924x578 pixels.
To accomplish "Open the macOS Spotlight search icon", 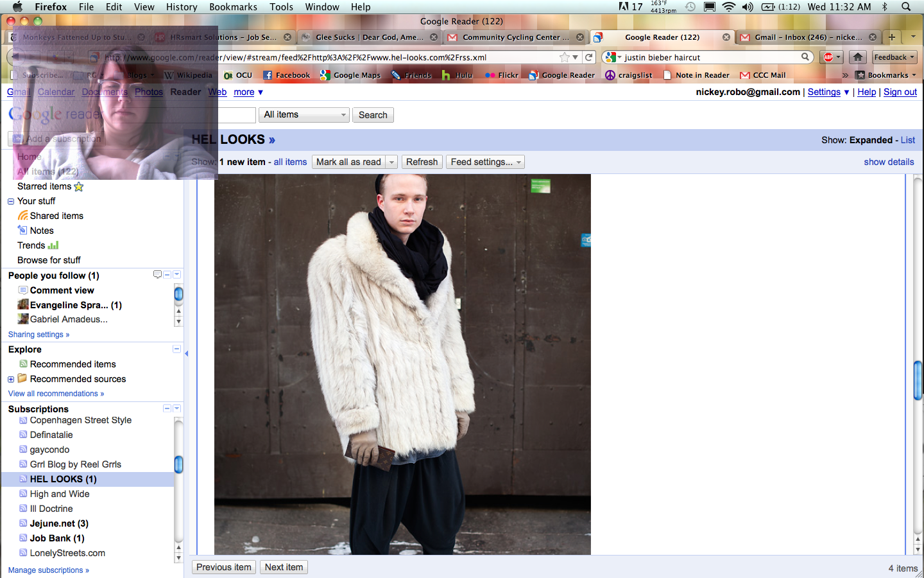I will tap(906, 7).
